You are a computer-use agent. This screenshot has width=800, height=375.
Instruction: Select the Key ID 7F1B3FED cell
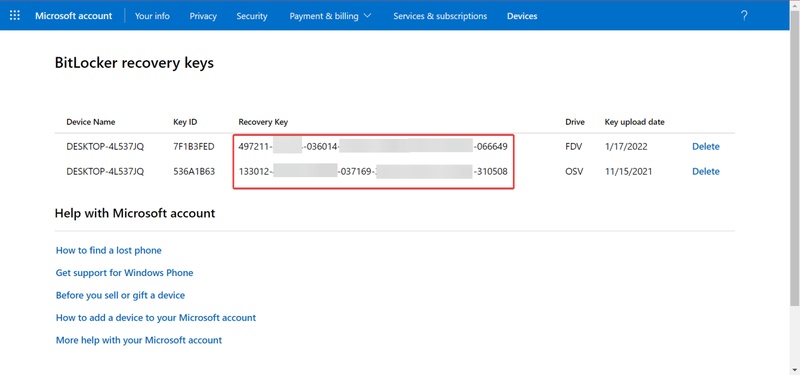[x=194, y=147]
